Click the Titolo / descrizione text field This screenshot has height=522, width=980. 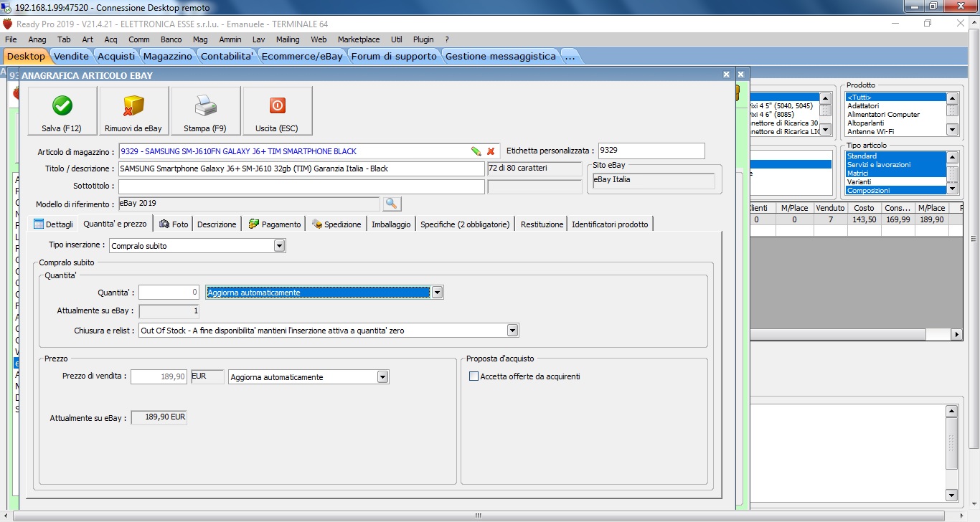[301, 169]
